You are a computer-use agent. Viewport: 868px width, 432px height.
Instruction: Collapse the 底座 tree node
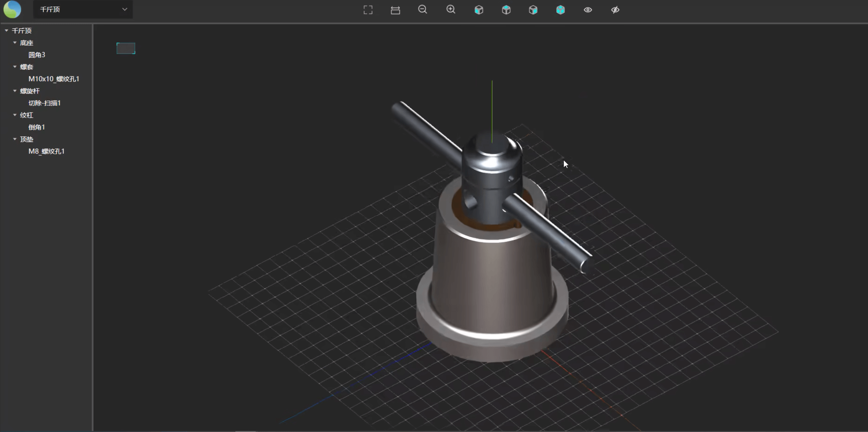15,43
